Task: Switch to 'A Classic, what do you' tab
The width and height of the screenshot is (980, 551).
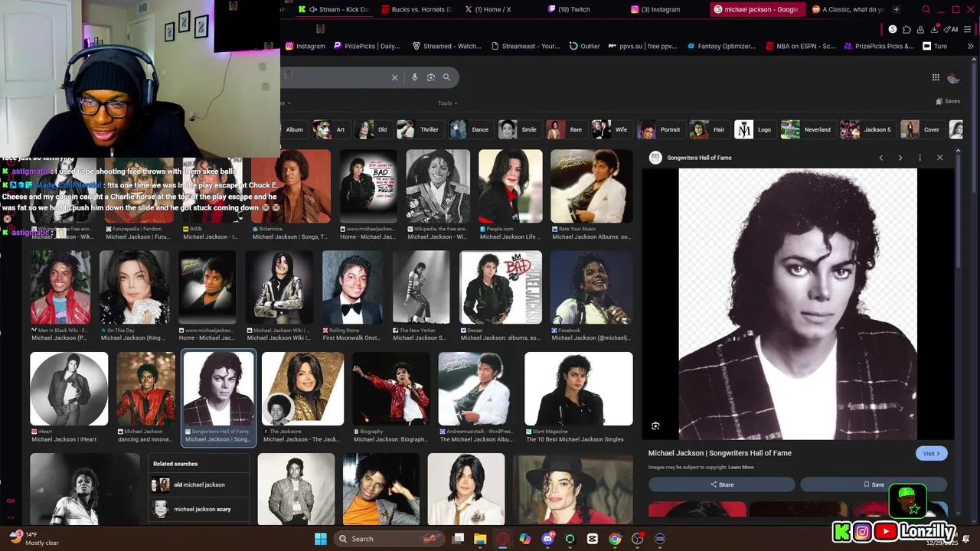Action: point(848,9)
